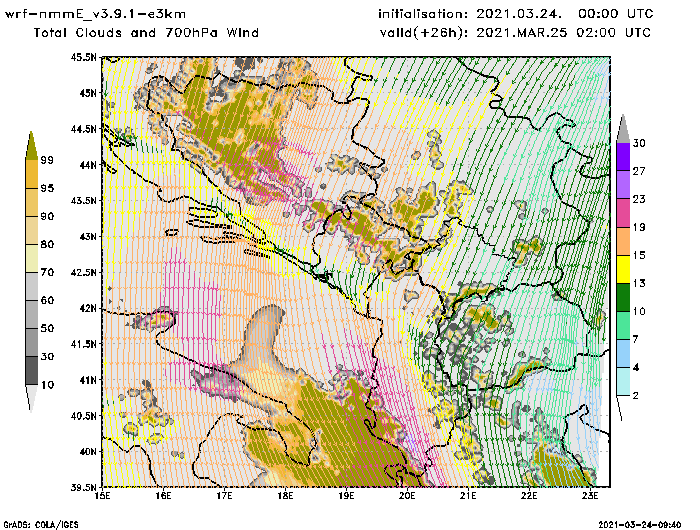
Task: Pick the pink 19–23 wind legend swatch
Action: [623, 213]
